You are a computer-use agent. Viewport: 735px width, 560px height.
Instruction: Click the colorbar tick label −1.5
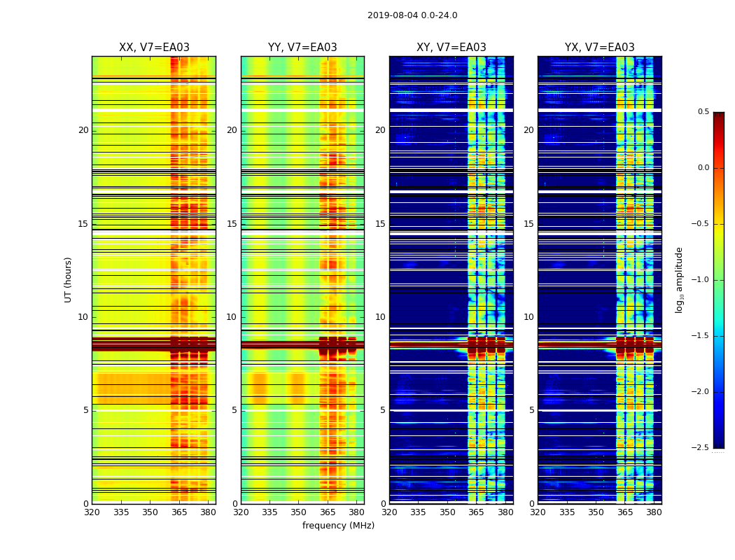coord(700,336)
